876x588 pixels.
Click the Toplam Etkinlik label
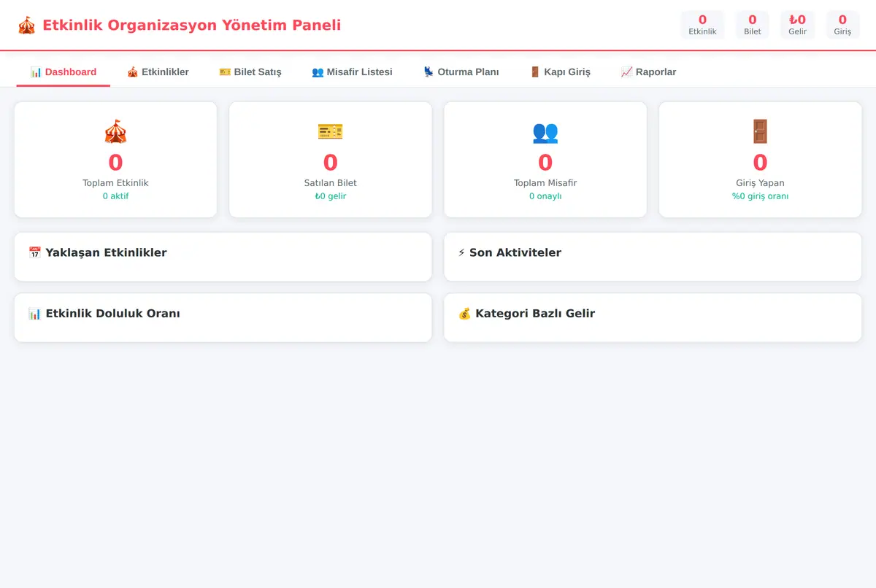(115, 183)
